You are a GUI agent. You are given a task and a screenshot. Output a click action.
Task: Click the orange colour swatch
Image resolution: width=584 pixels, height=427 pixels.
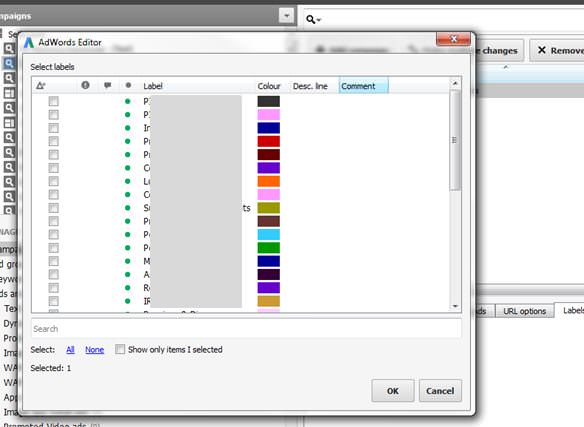(269, 181)
